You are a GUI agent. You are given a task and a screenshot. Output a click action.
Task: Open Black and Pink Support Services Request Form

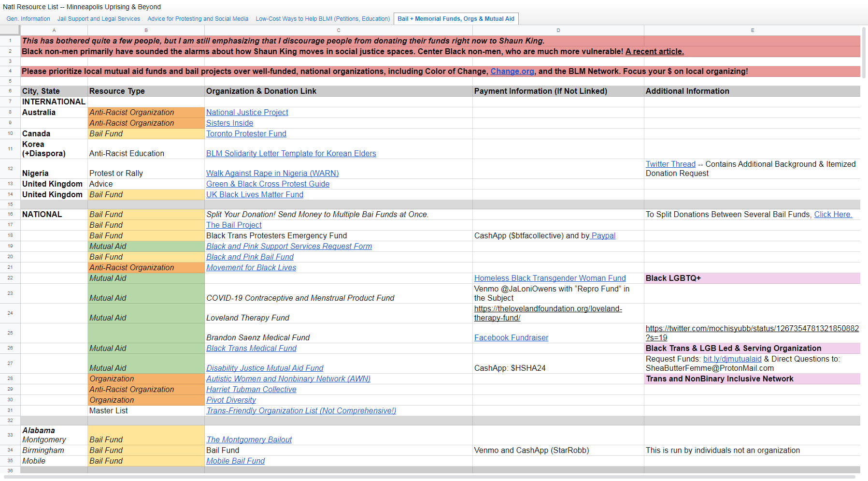(289, 246)
